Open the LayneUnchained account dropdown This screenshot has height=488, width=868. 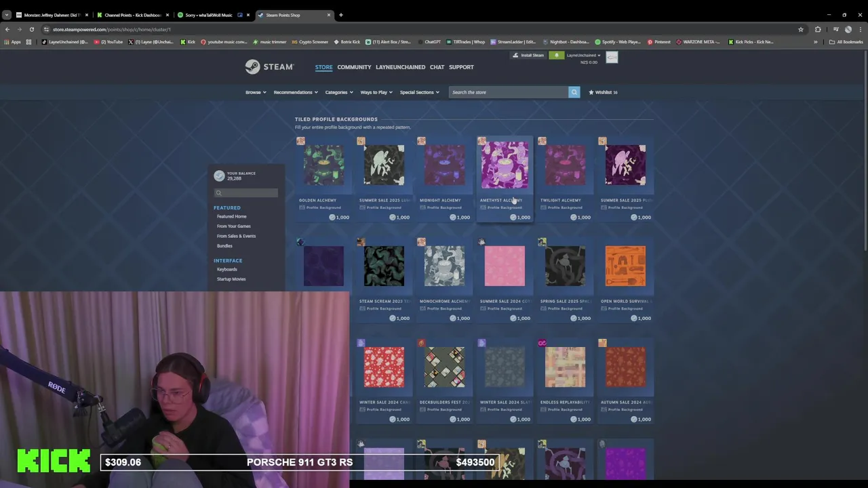click(x=583, y=56)
